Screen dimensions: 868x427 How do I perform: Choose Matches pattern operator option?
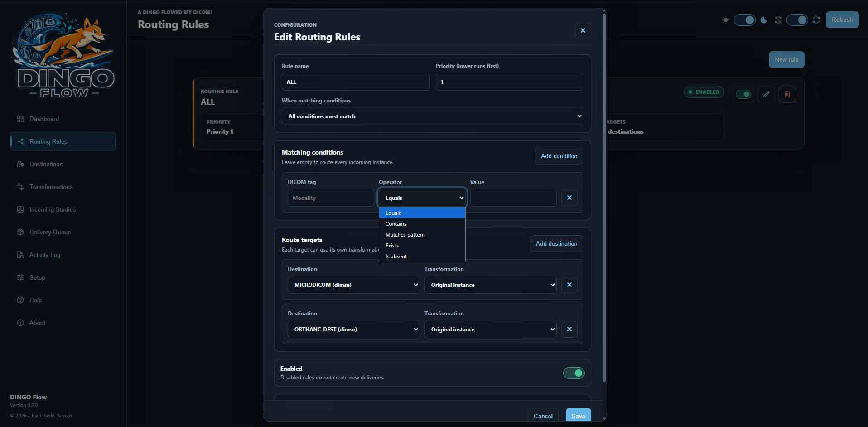(422, 235)
